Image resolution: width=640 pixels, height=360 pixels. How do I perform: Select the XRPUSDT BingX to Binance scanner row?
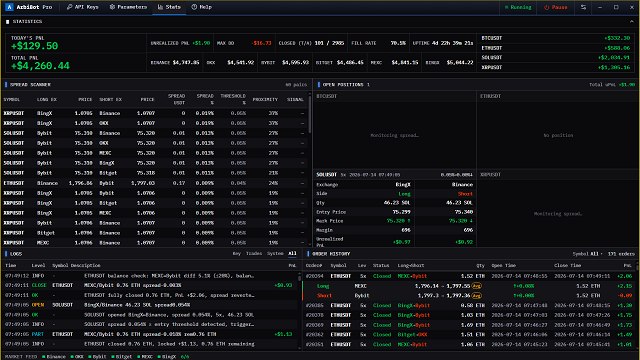click(154, 113)
